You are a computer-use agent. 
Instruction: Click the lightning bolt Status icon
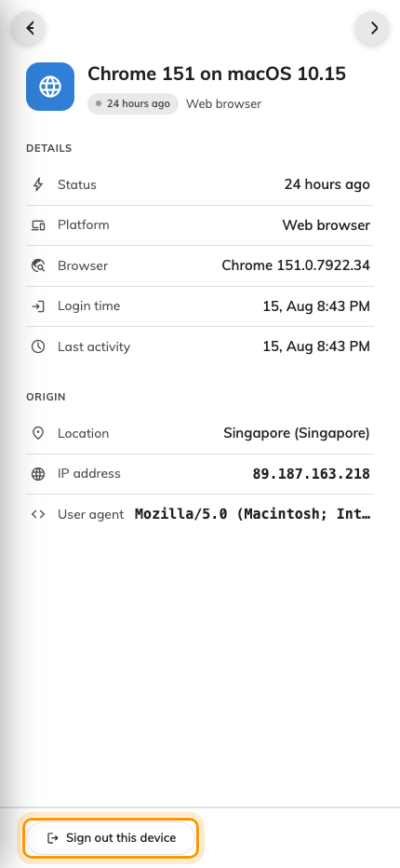tap(37, 184)
